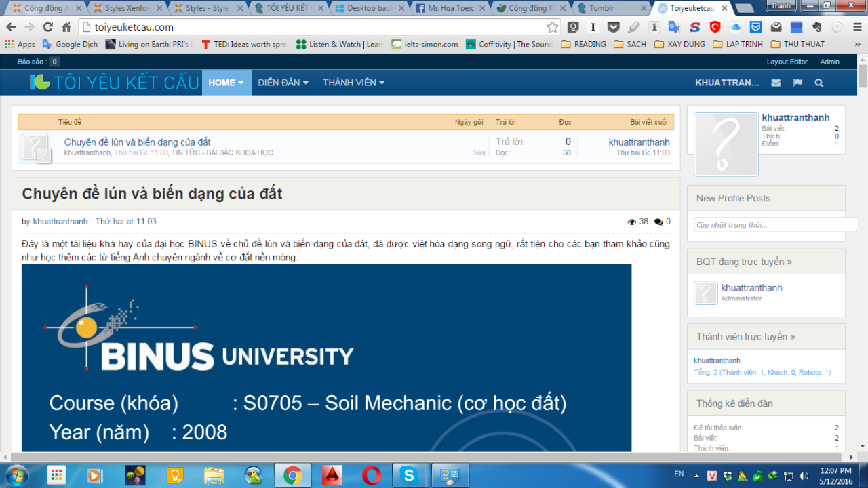
Task: Expand the DIỄN ĐÀN navigation dropdown
Action: [283, 83]
